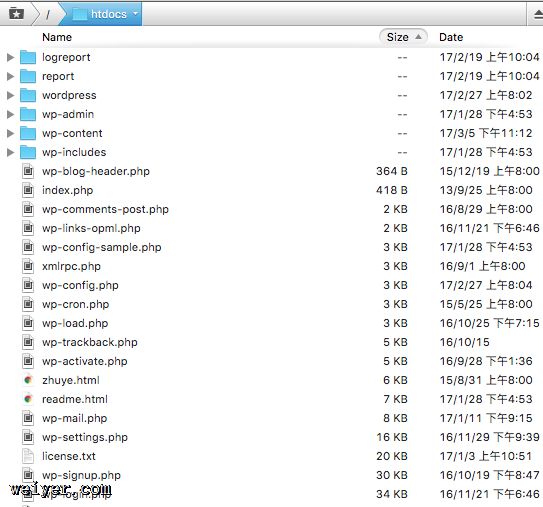Select the logreport folder icon
The width and height of the screenshot is (543, 507).
click(x=28, y=57)
